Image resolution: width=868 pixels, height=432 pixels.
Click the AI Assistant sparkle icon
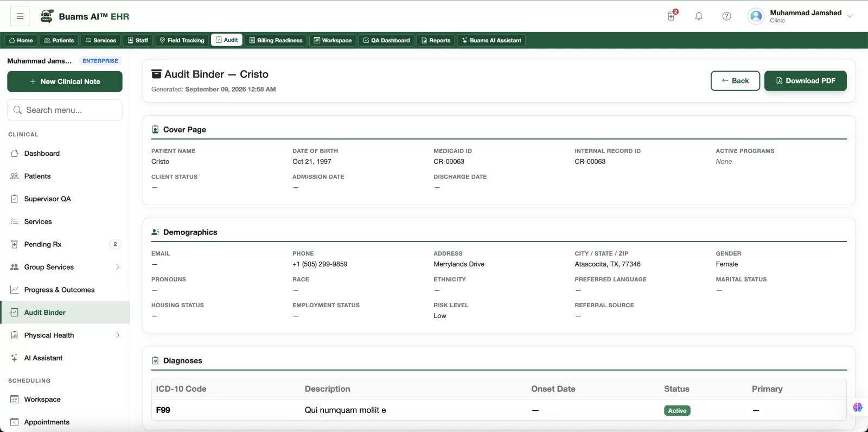tap(15, 358)
